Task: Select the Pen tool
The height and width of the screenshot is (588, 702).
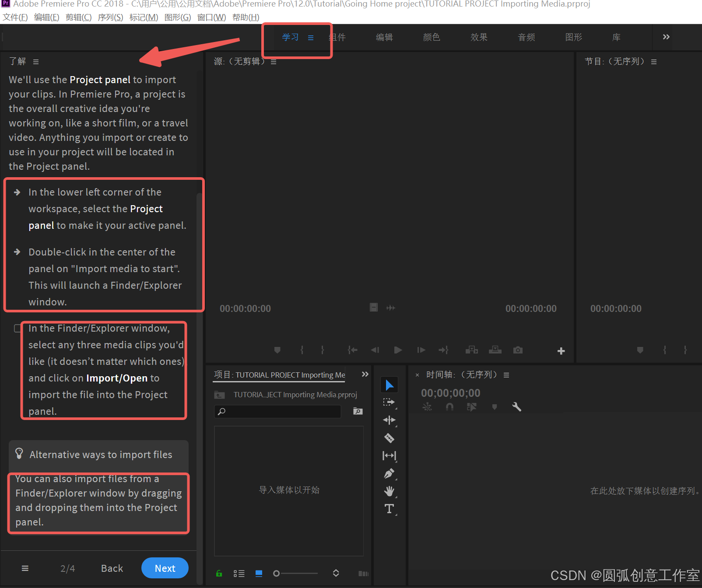Action: 389,473
